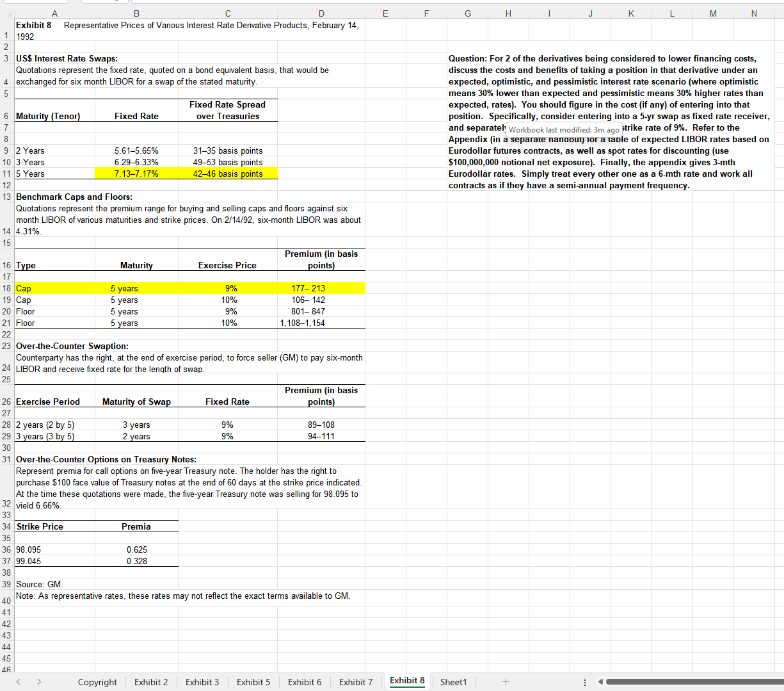Select column B header
Image resolution: width=784 pixels, height=691 pixels.
coord(136,13)
